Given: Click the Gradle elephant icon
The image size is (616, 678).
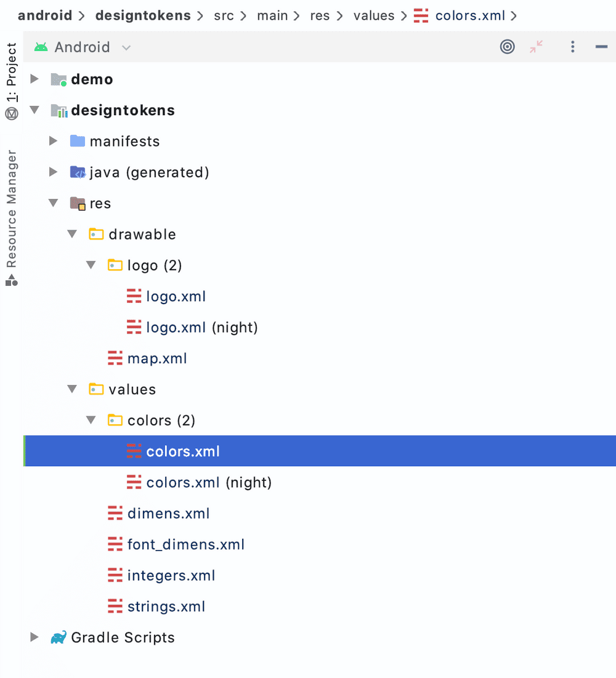Looking at the screenshot, I should tap(59, 637).
